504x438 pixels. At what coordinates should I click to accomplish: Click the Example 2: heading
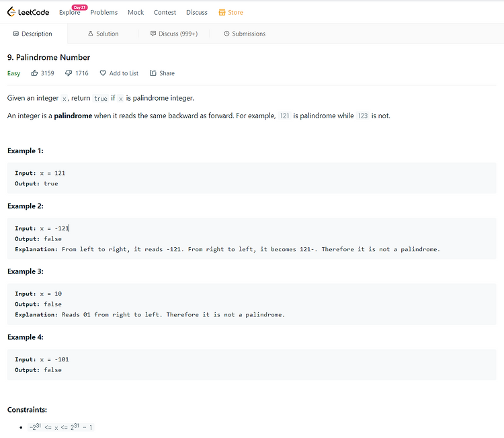click(x=26, y=206)
